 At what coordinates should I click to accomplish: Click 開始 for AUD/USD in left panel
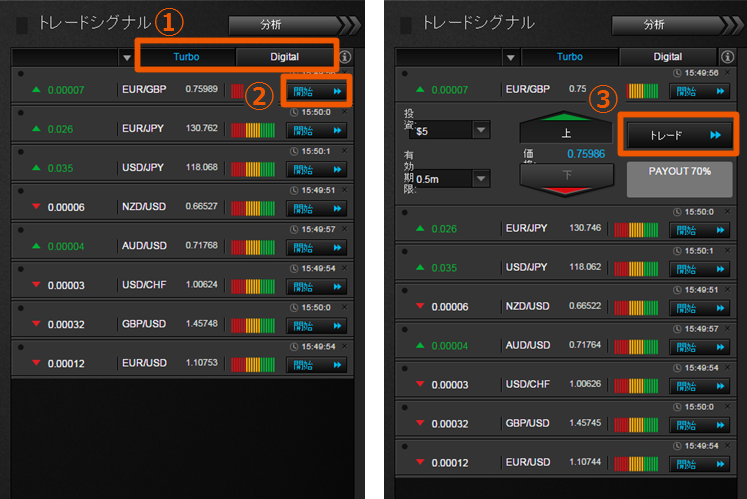pyautogui.click(x=317, y=247)
